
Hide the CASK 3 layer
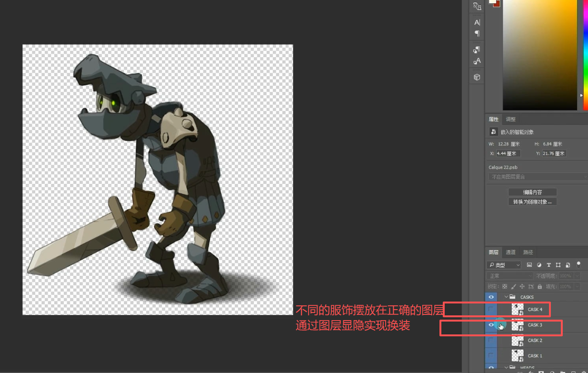click(x=491, y=325)
